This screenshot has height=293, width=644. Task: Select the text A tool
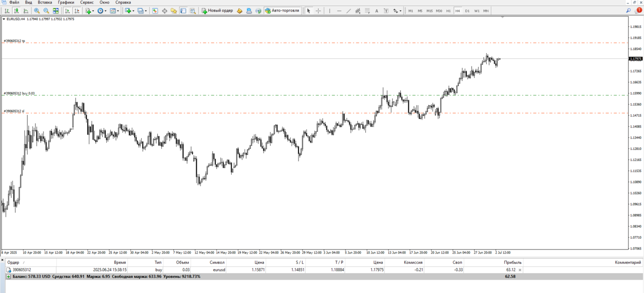[377, 10]
